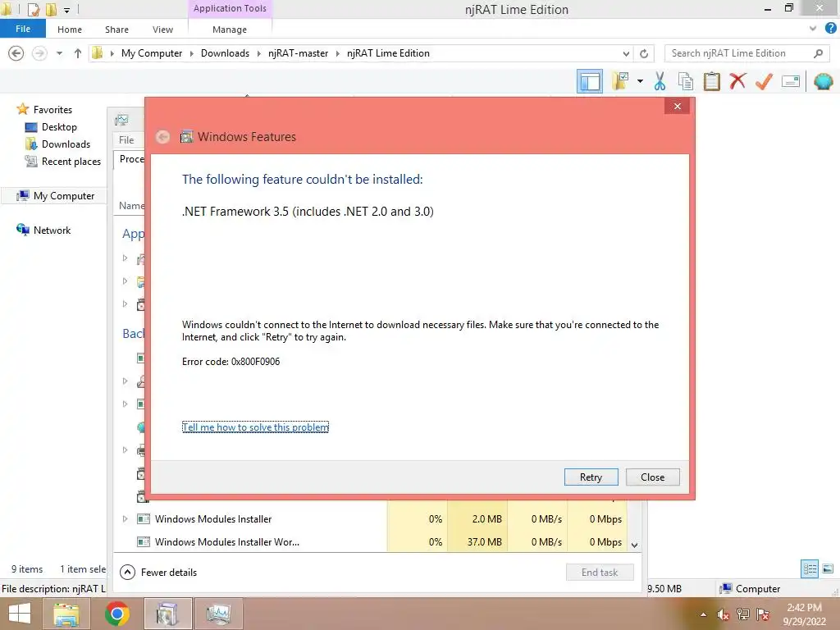Select Network in the navigation pane
840x630 pixels.
(x=43, y=231)
